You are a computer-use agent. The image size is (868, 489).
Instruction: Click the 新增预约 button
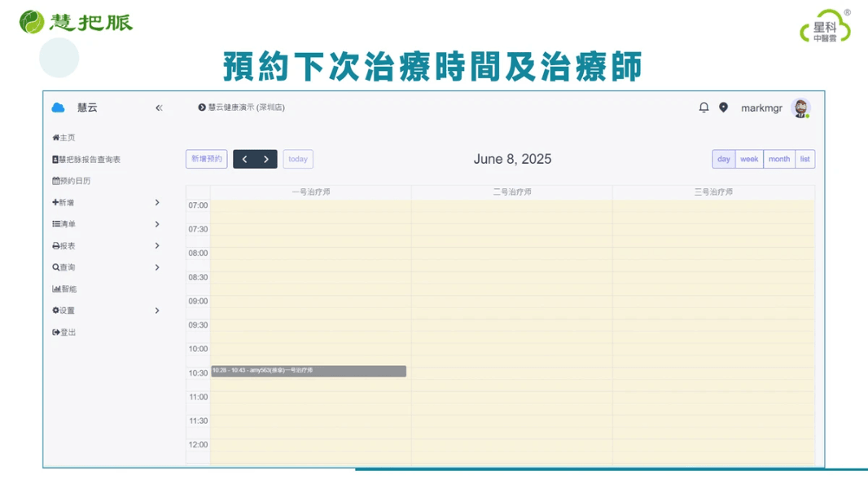pyautogui.click(x=207, y=159)
